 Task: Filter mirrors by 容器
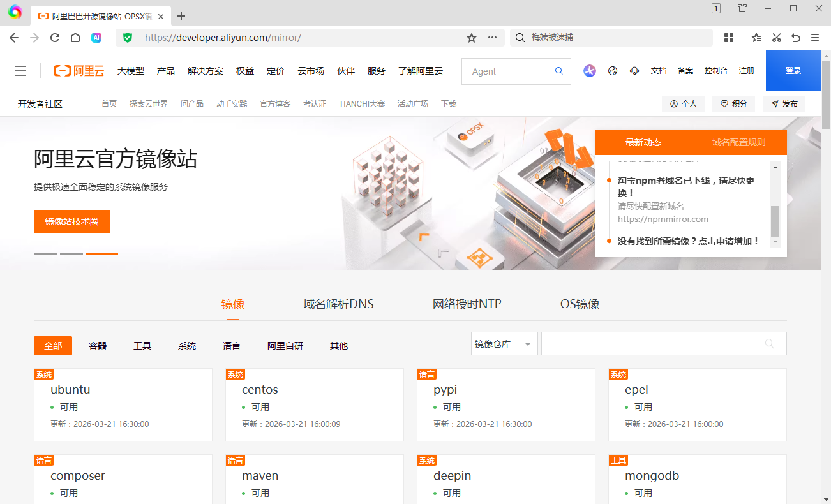(x=98, y=346)
